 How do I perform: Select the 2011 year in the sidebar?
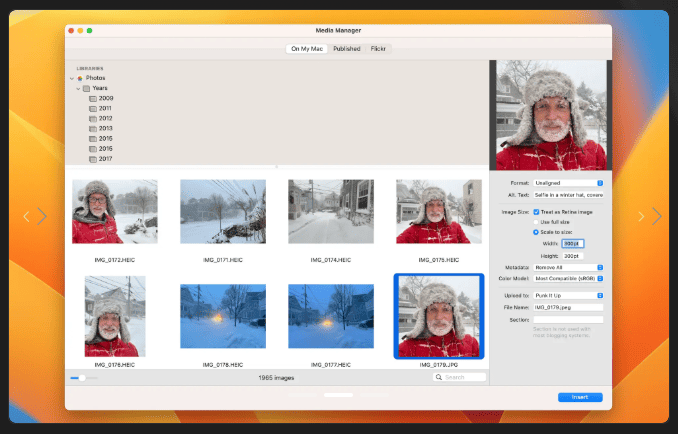(x=105, y=108)
